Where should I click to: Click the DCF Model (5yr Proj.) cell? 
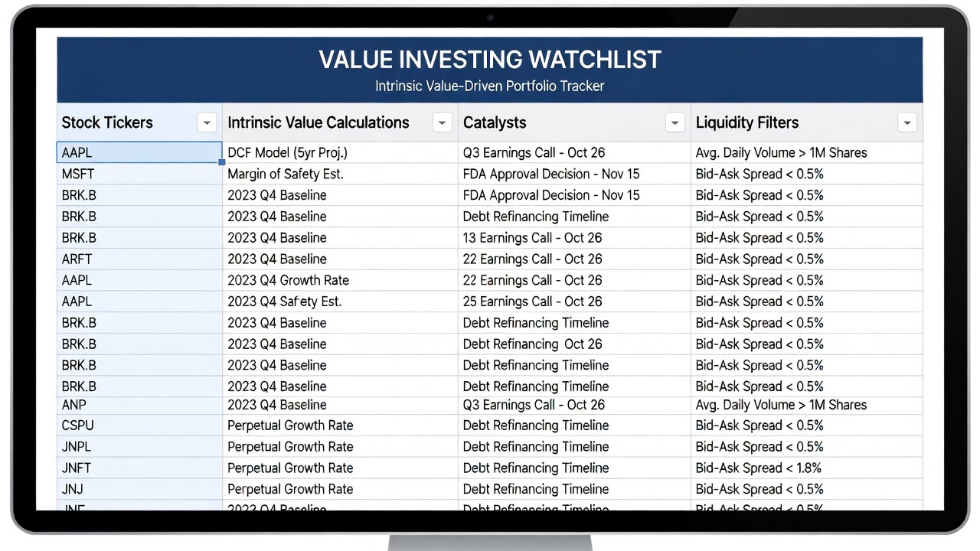[x=340, y=152]
